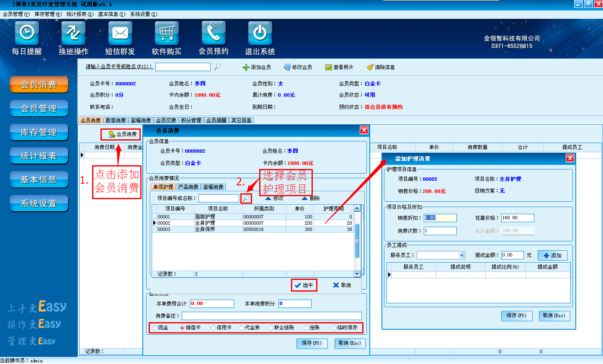Click the 软件购买 shopping cart icon
This screenshot has width=603, height=364.
[x=167, y=33]
